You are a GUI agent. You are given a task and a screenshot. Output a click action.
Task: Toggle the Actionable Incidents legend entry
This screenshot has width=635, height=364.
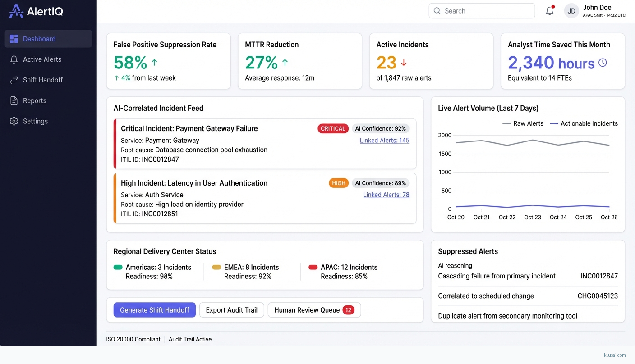click(x=584, y=123)
